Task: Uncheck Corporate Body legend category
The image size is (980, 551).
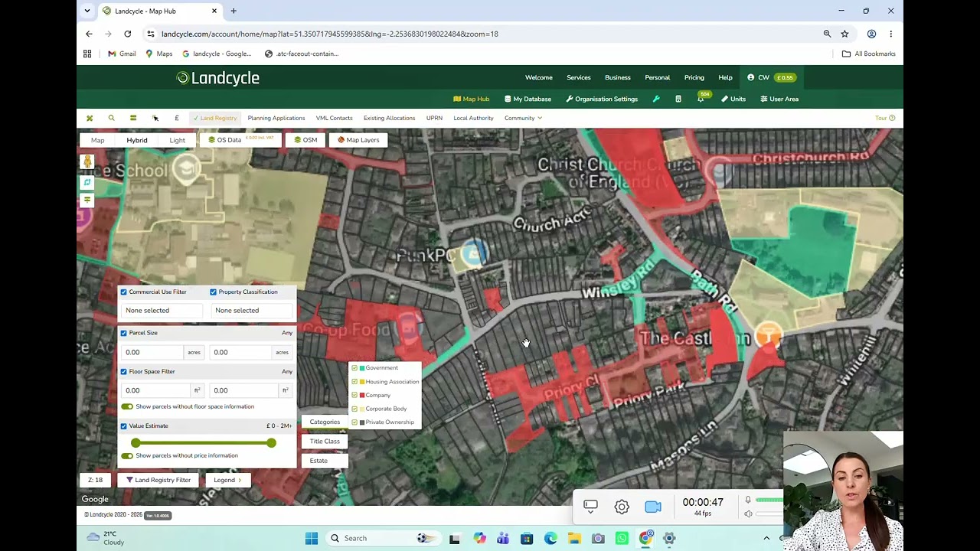Action: (x=354, y=409)
